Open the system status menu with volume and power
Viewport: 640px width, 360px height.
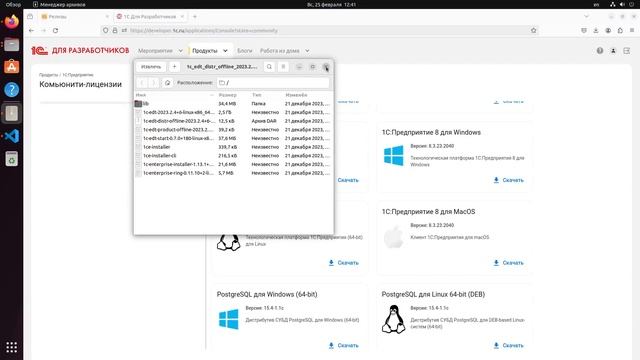(x=622, y=4)
